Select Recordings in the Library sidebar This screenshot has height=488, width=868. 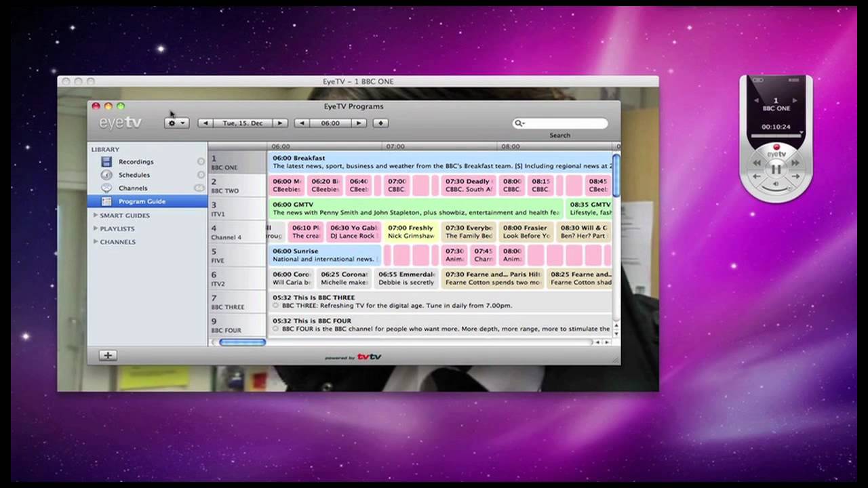pos(147,162)
